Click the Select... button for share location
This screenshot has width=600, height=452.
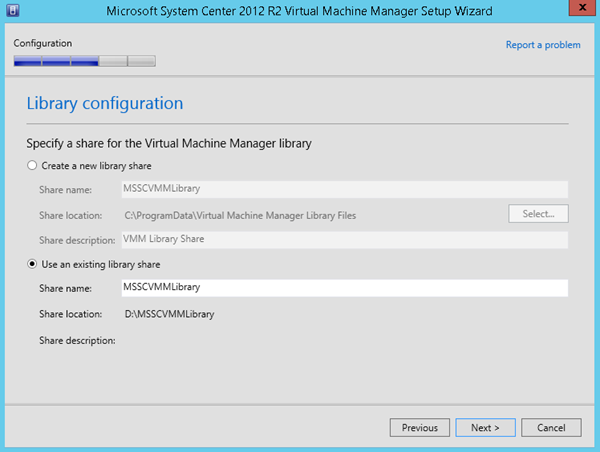click(x=538, y=214)
